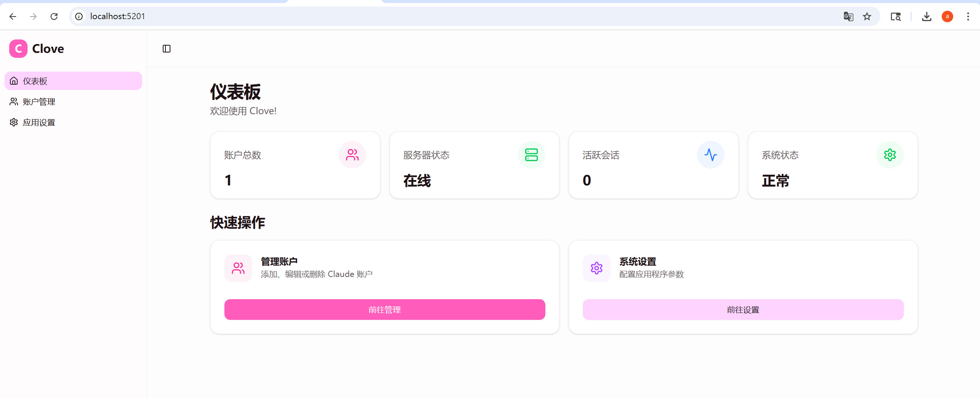Click the 前往设置 button
The width and height of the screenshot is (980, 398).
743,310
